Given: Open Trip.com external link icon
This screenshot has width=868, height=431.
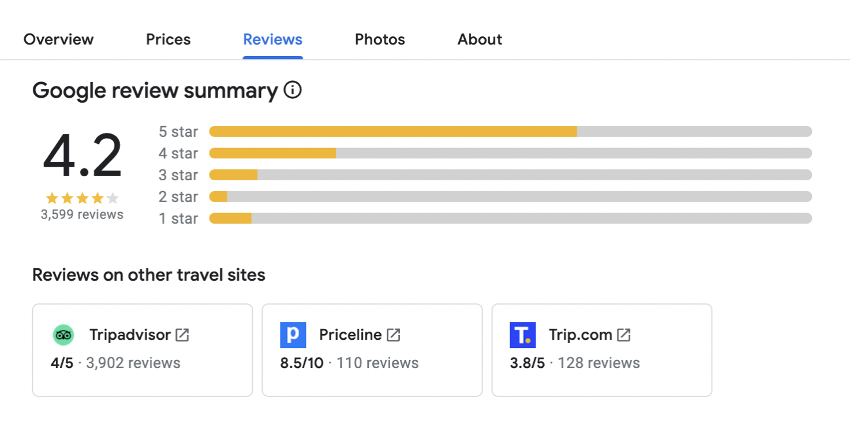Looking at the screenshot, I should (x=623, y=335).
